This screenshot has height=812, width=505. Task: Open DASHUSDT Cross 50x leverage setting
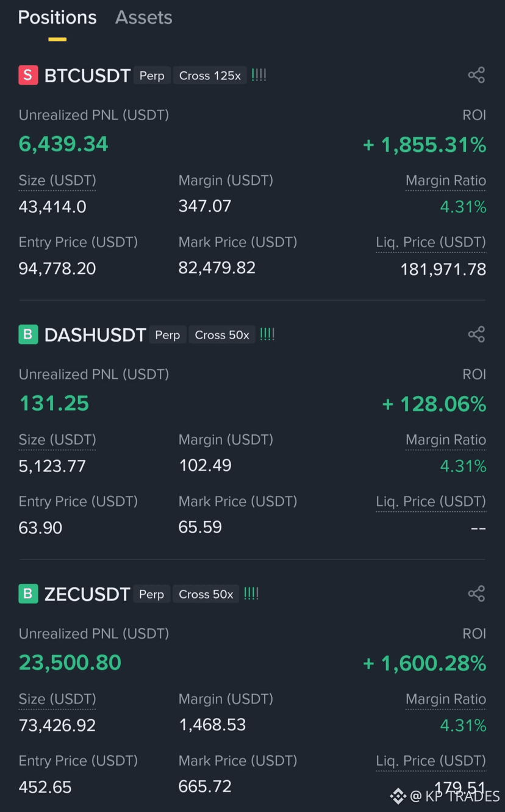pos(222,335)
